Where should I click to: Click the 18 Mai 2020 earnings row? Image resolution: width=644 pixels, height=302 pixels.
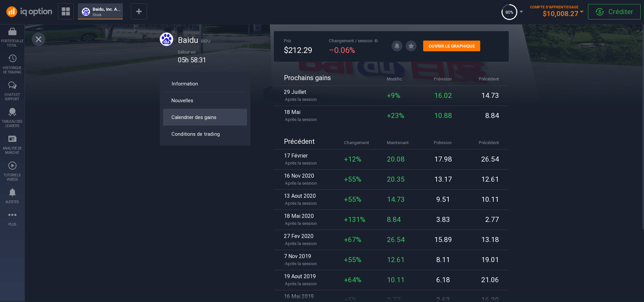[391, 220]
